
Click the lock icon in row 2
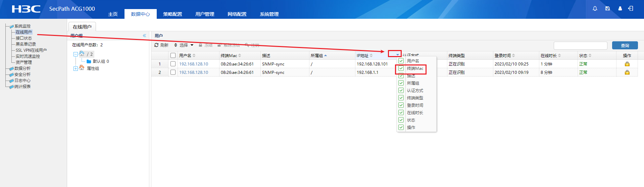pyautogui.click(x=627, y=73)
